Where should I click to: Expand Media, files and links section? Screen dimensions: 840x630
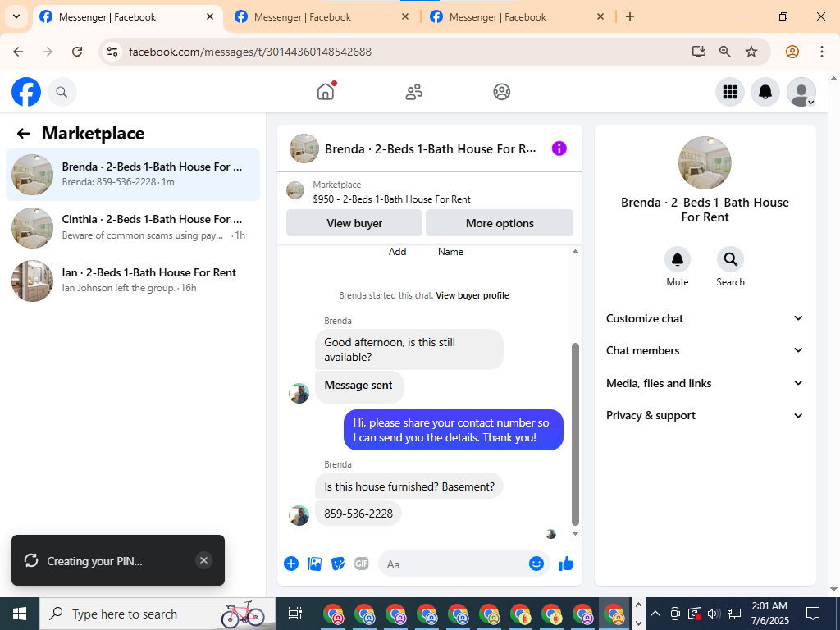pos(705,383)
